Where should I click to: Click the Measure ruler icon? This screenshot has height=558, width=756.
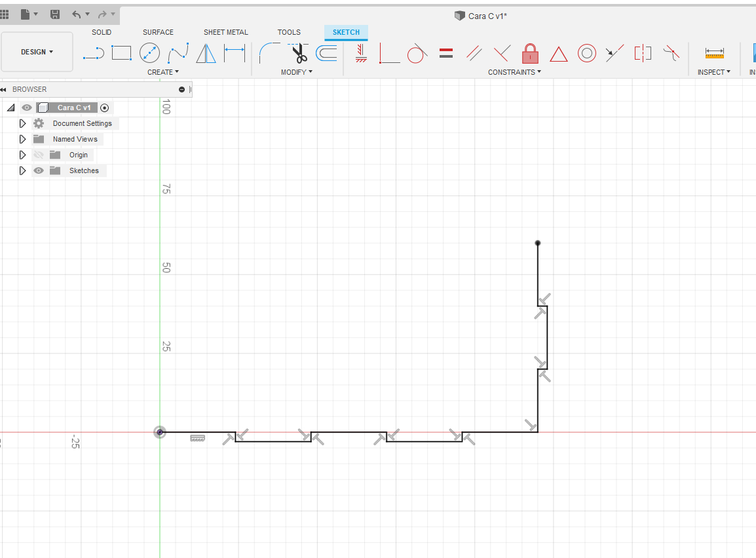714,53
